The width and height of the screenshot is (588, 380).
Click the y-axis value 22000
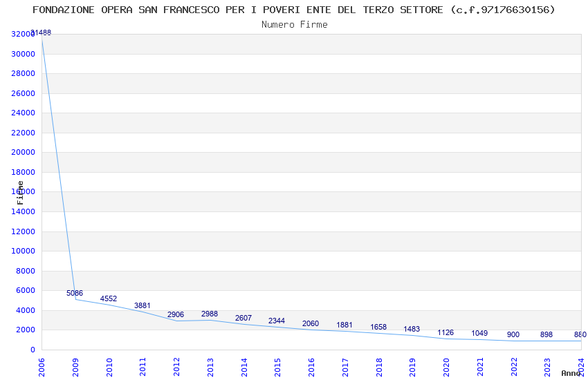tap(24, 133)
